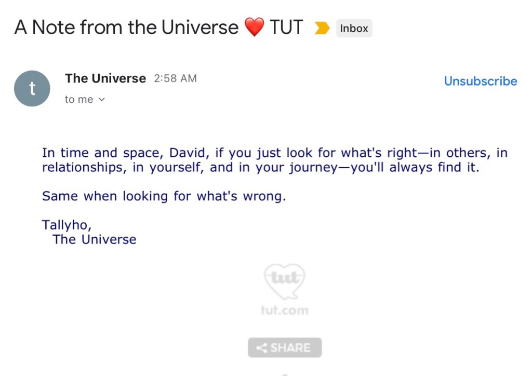Click the red heart emoji in subject
The height and width of the screenshot is (392, 532).
click(254, 28)
